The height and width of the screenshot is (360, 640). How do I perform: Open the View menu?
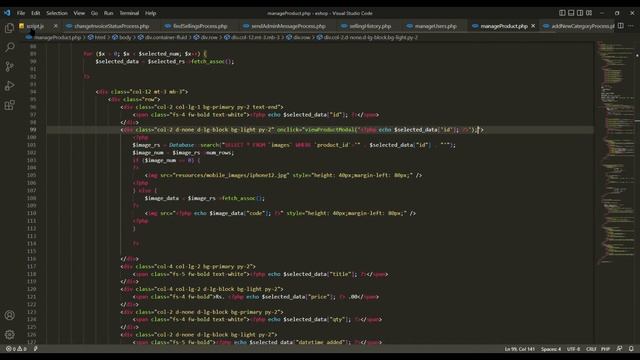coord(79,13)
